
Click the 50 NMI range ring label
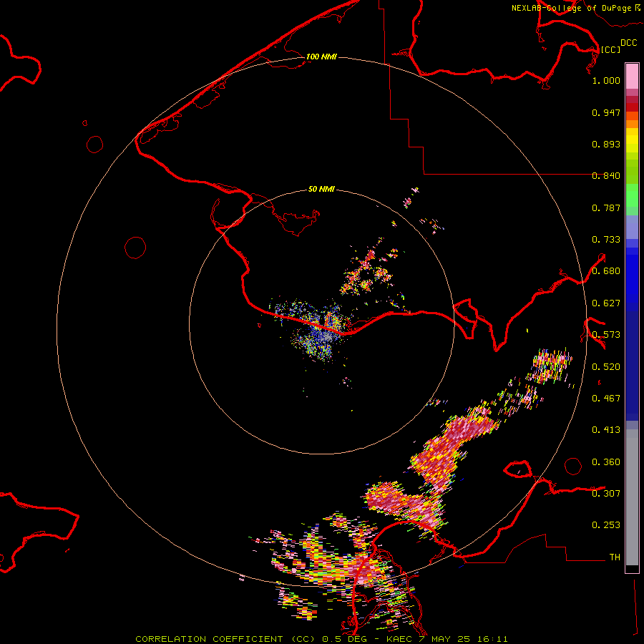[321, 189]
